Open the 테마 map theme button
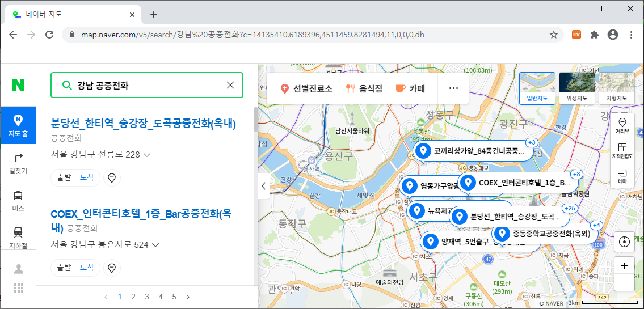The image size is (644, 309). point(622,175)
